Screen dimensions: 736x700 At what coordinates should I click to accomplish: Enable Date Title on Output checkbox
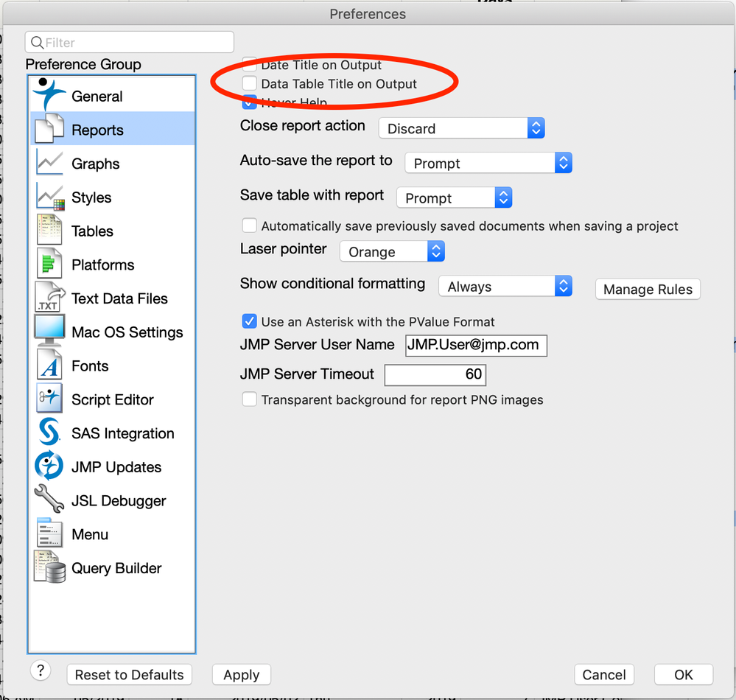(x=249, y=64)
